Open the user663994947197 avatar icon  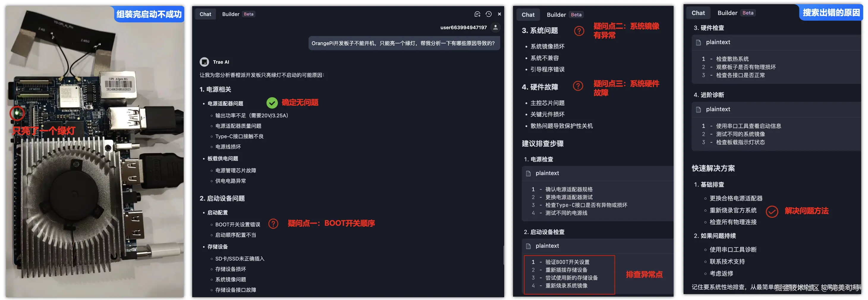pyautogui.click(x=495, y=28)
